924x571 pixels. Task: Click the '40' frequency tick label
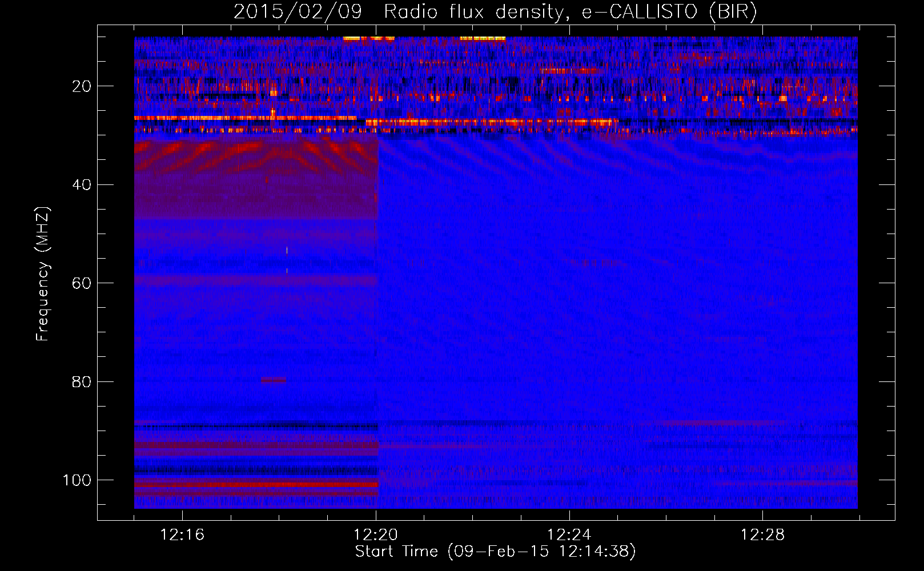tap(82, 185)
